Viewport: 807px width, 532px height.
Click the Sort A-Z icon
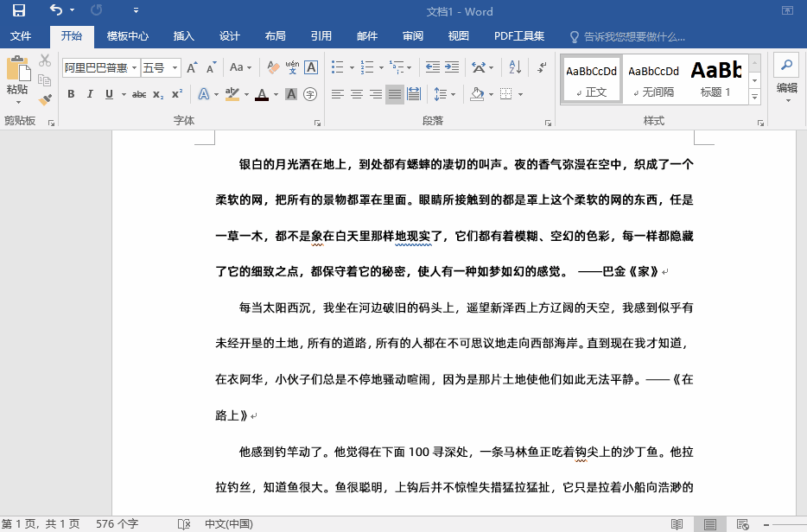515,67
